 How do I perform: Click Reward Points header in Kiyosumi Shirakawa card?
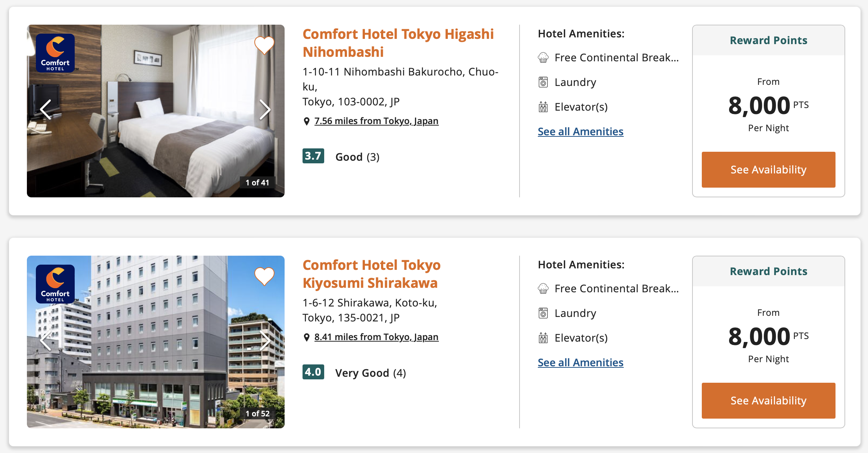click(x=769, y=271)
